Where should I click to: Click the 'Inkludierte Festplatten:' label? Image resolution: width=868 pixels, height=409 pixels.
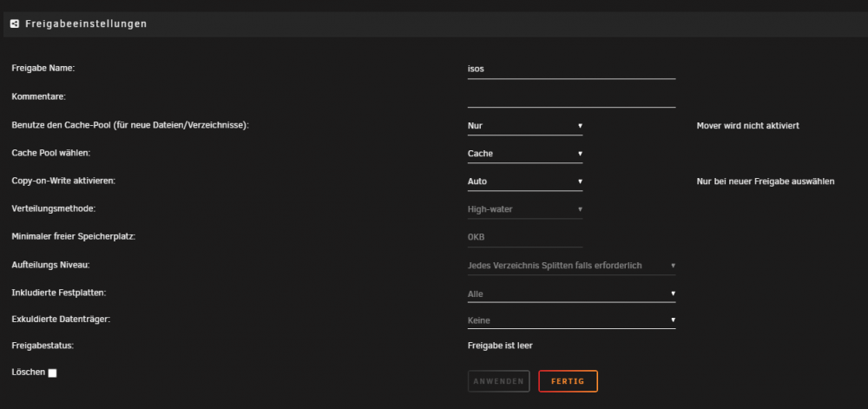59,292
